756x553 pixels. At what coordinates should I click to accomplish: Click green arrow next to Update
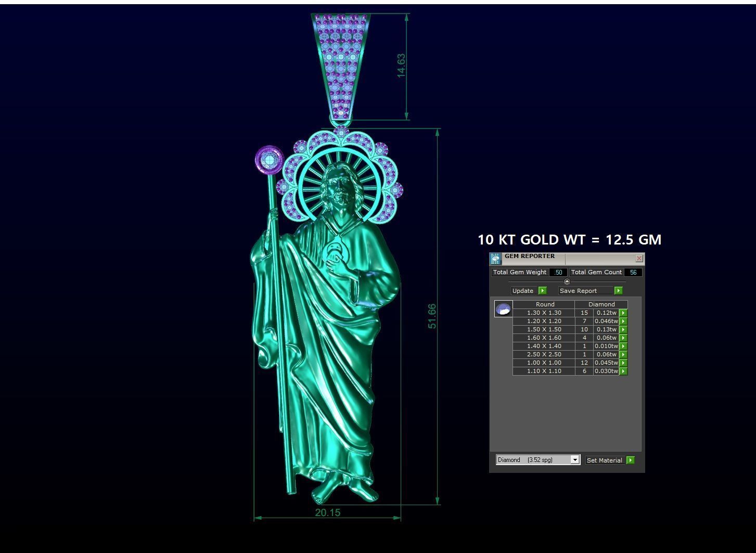543,291
